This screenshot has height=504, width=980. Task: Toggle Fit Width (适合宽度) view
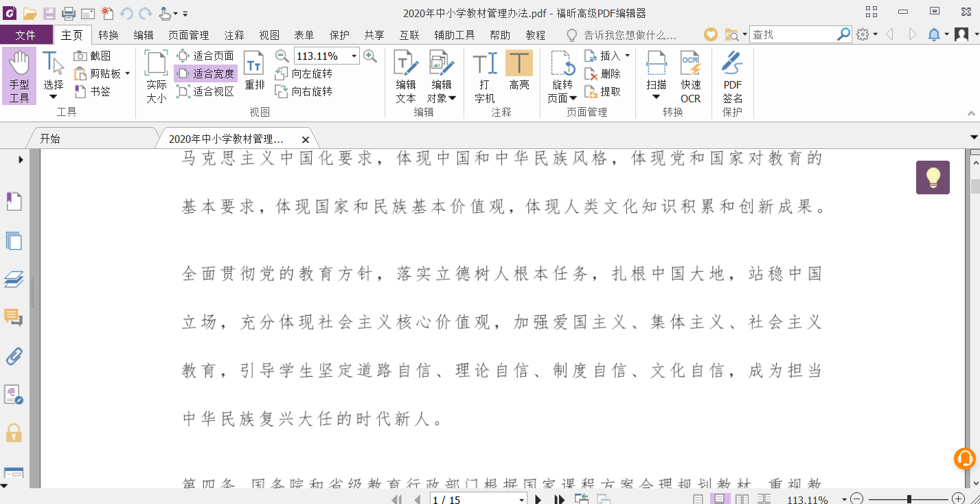[x=205, y=73]
